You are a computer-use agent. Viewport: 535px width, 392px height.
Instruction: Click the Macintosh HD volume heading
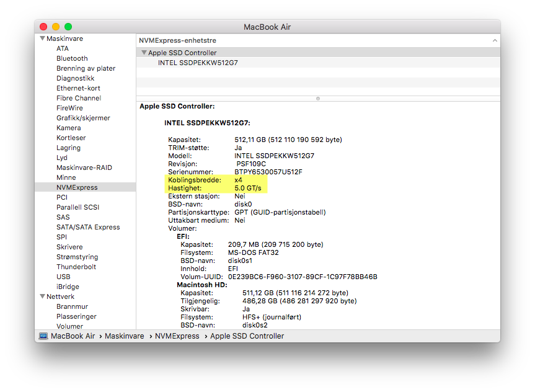(x=202, y=285)
